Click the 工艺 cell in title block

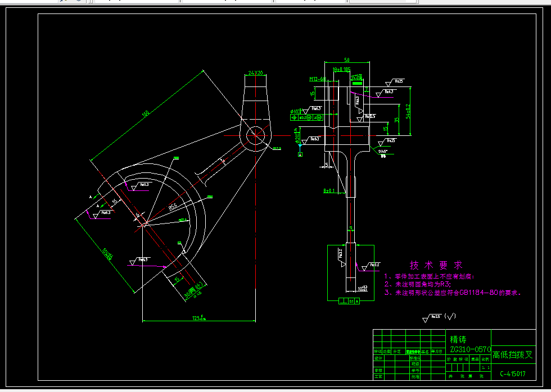coord(378,377)
